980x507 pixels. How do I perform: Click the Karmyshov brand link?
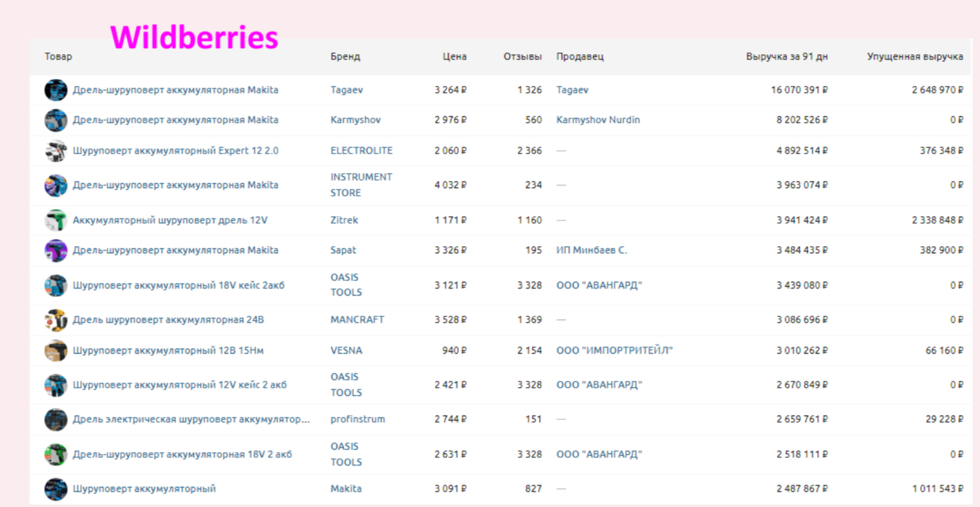coord(356,120)
